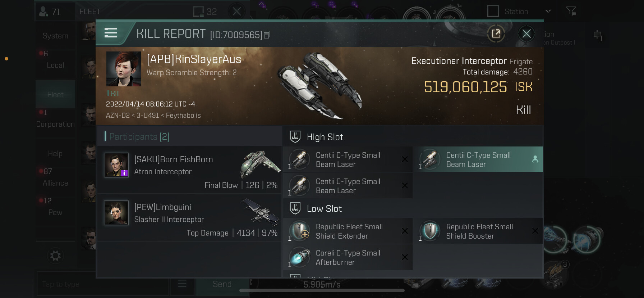Select Coreli C-Type Small Afterburner module
Screen dimensions: 644x298
coord(348,257)
